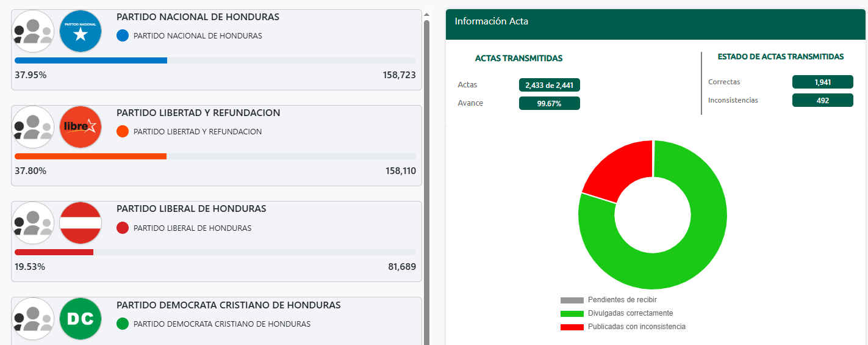Toggle 'Publicadas con inconsistencia' chart legend
Screen dimensions: 868x345
(x=636, y=327)
